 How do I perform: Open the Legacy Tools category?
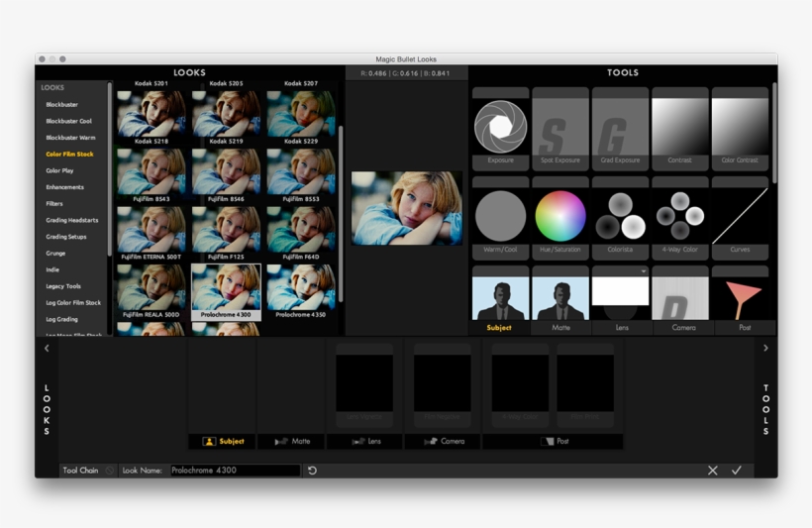click(63, 286)
